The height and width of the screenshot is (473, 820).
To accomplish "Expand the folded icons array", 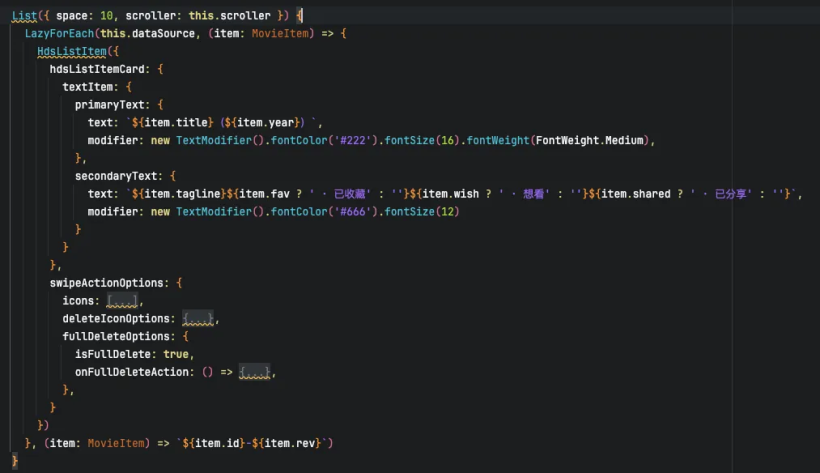I will coord(122,301).
